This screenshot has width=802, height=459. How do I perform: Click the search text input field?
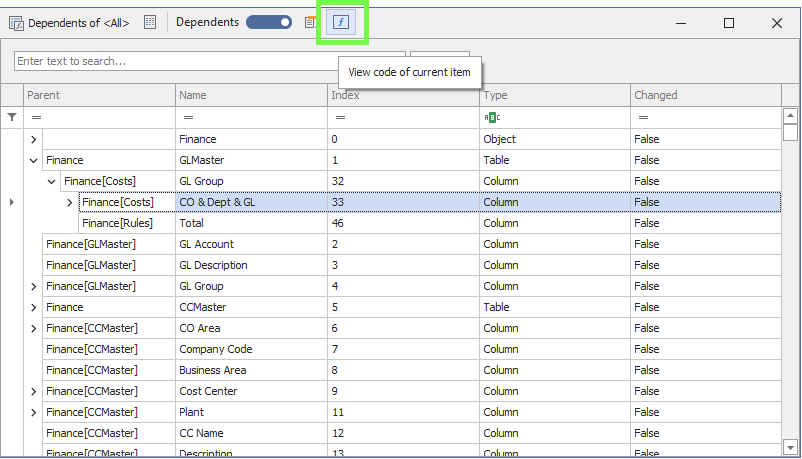(209, 62)
